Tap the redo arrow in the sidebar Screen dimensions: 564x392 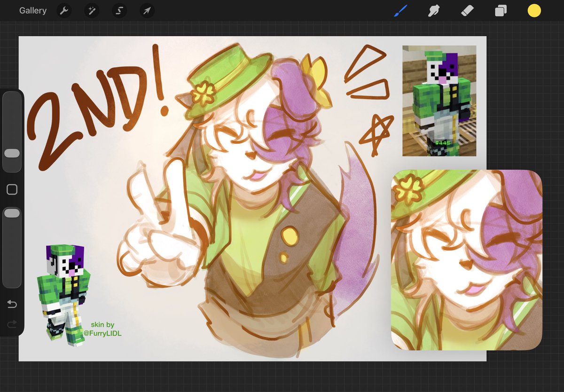point(12,323)
